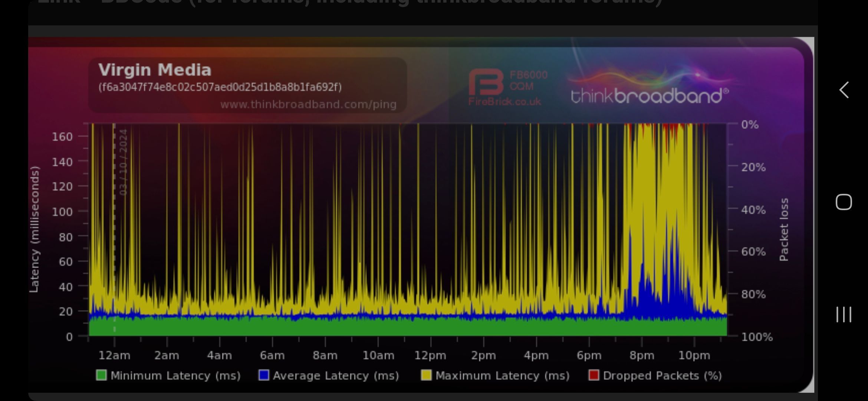Tap the Android back navigation arrow
The height and width of the screenshot is (401, 868).
(844, 90)
